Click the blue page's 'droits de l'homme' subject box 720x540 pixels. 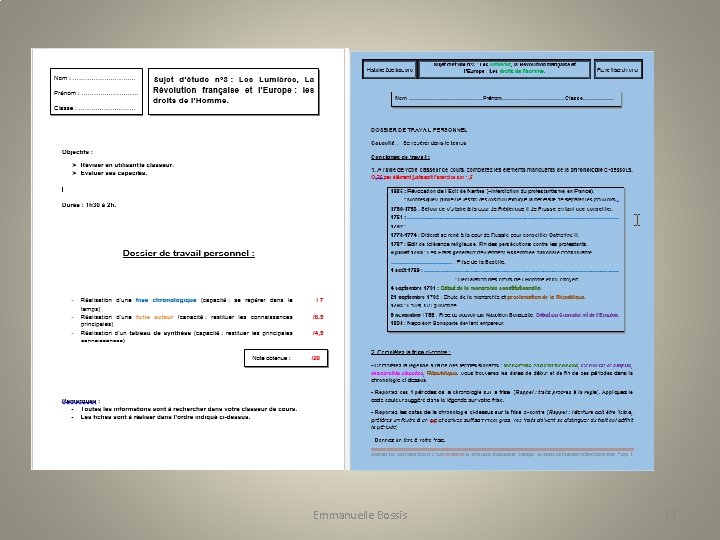coord(504,68)
